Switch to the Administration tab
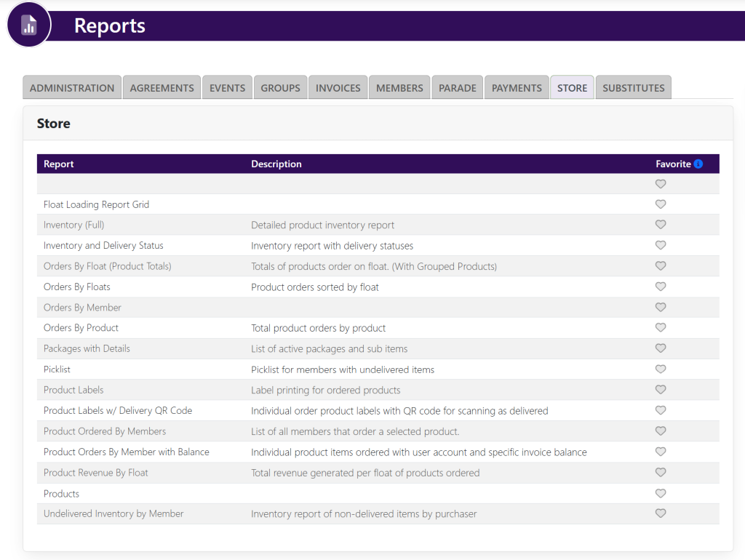The width and height of the screenshot is (745, 560). click(x=72, y=88)
